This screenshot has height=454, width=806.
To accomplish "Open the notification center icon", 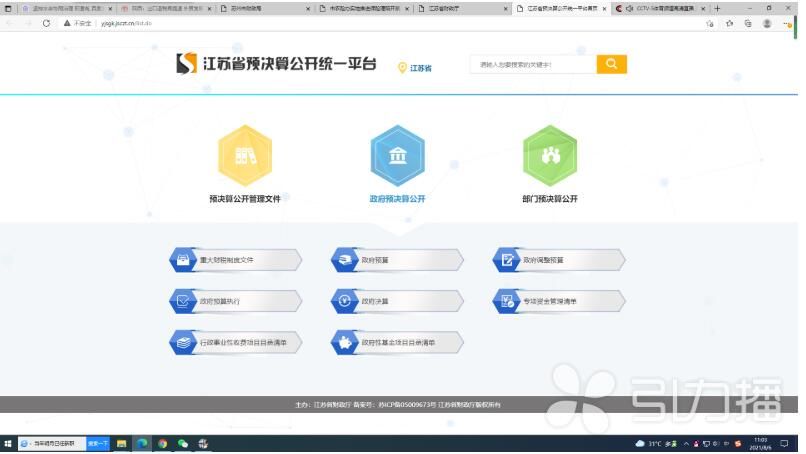I will [784, 443].
